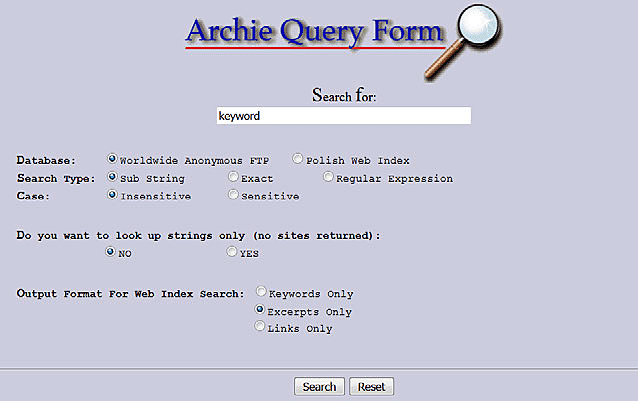Select NO for strings only lookup

110,251
